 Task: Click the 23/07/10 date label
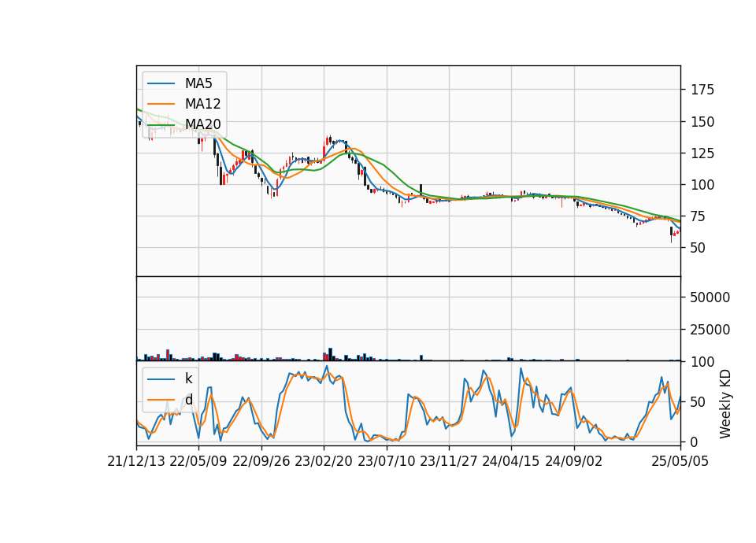[x=386, y=461]
